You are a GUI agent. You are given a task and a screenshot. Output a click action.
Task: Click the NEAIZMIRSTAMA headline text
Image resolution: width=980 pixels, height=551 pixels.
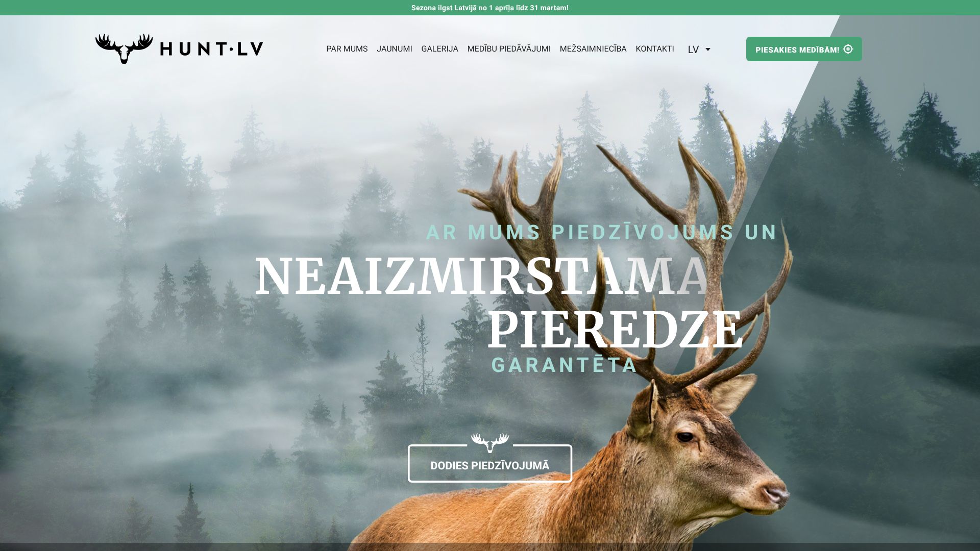[481, 276]
